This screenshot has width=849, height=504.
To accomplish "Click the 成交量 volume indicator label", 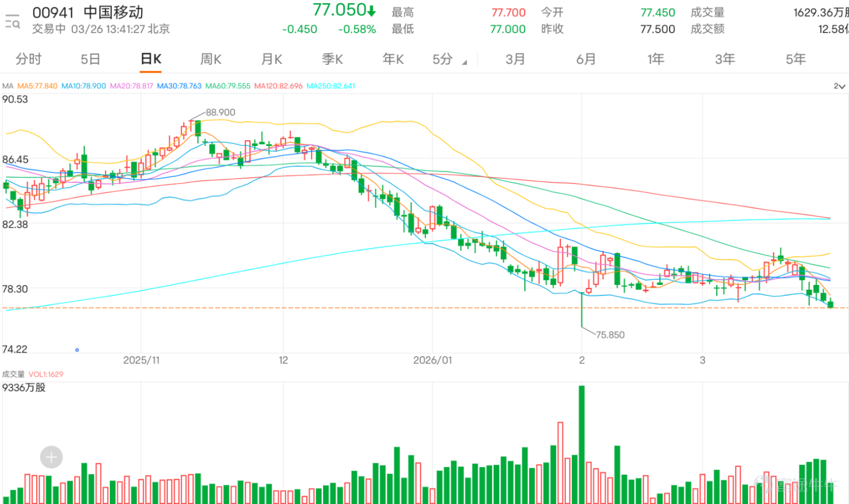I will click(x=13, y=374).
